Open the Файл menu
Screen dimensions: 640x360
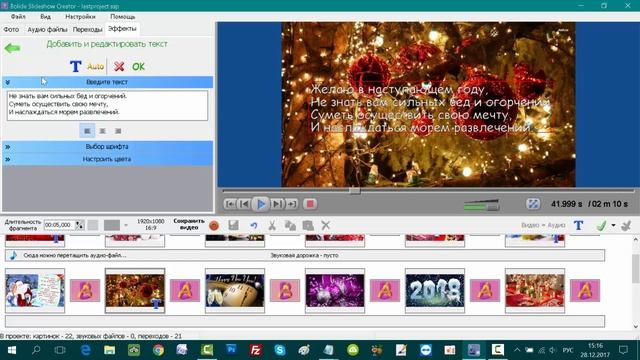18,17
